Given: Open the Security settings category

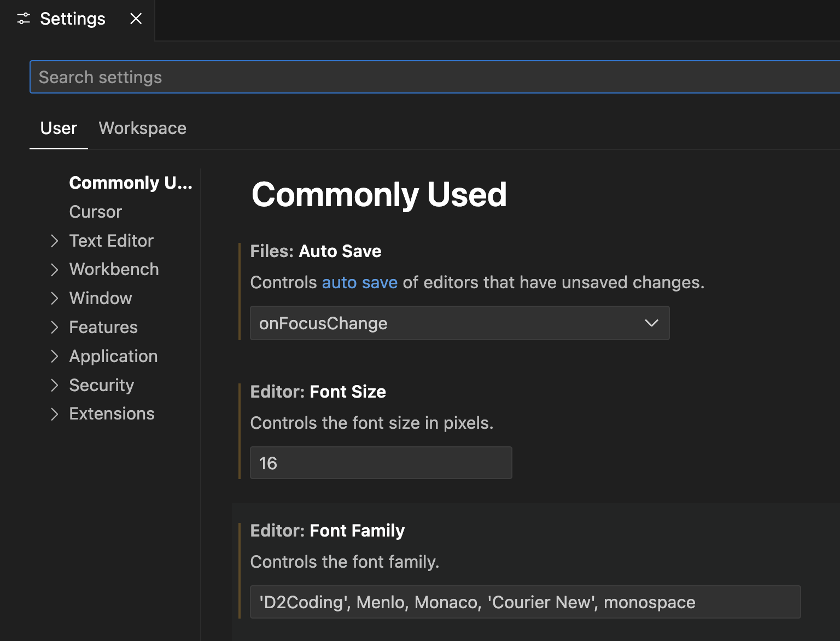Looking at the screenshot, I should pos(102,385).
